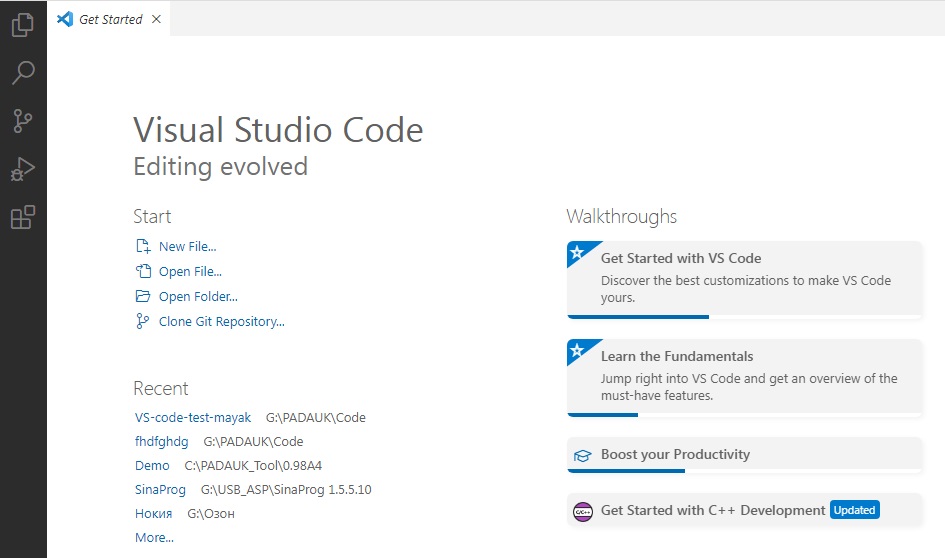945x558 pixels.
Task: Show more recent items via More...
Action: pos(154,537)
